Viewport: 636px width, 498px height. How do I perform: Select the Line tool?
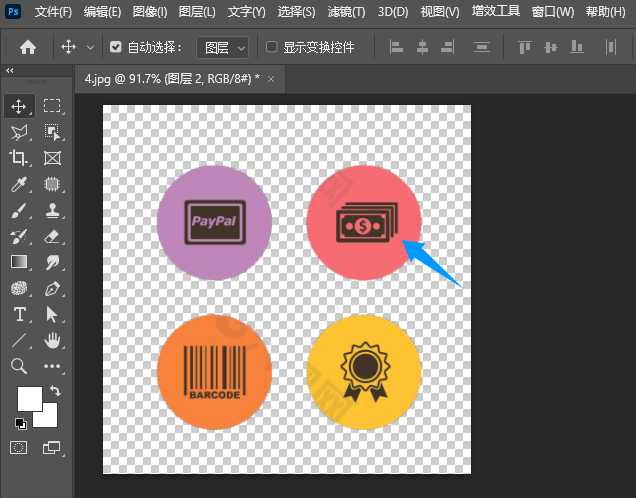19,340
